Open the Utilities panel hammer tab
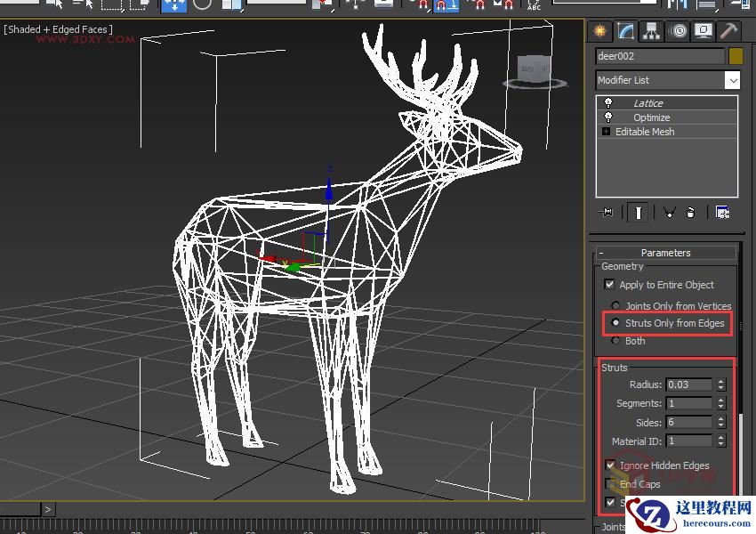Viewport: 756px width, 534px height. [728, 31]
